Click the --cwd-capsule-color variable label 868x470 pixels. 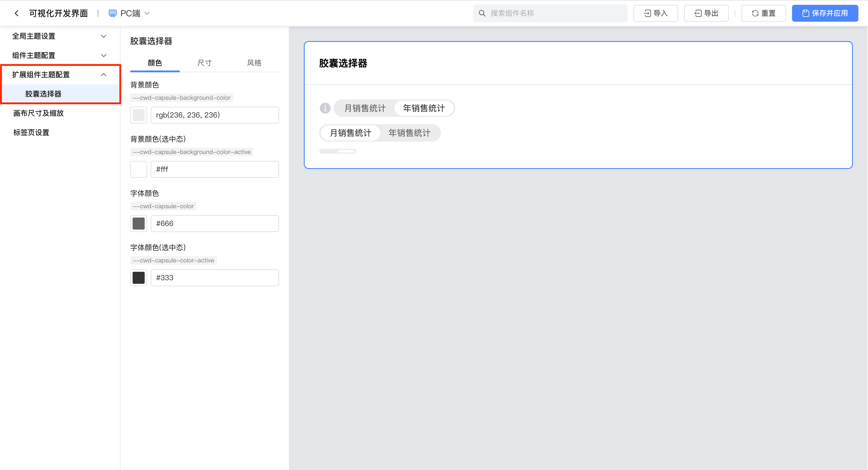coord(163,206)
